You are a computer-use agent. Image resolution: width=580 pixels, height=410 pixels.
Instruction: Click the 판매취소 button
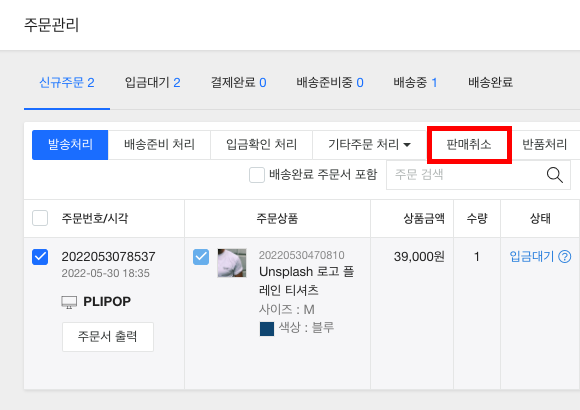click(469, 145)
